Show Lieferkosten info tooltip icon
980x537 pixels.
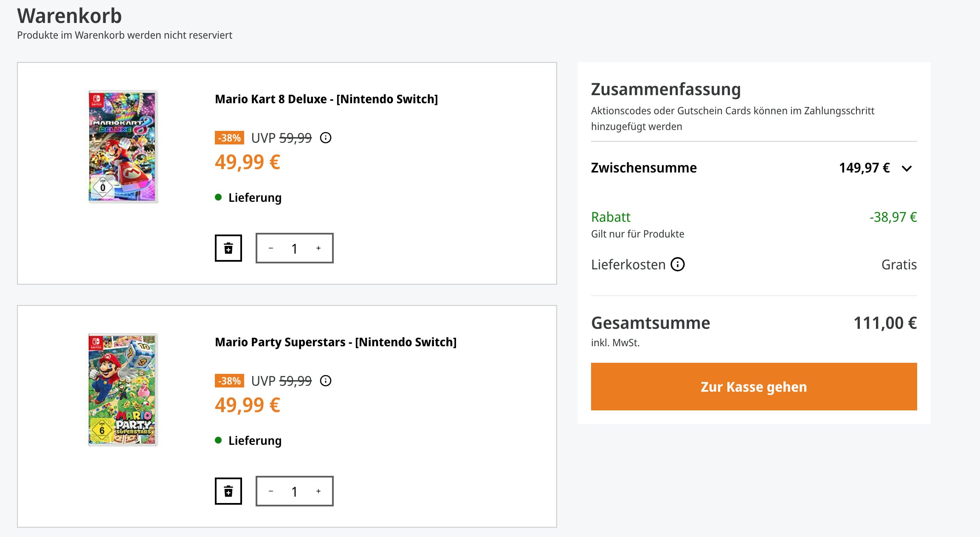678,264
